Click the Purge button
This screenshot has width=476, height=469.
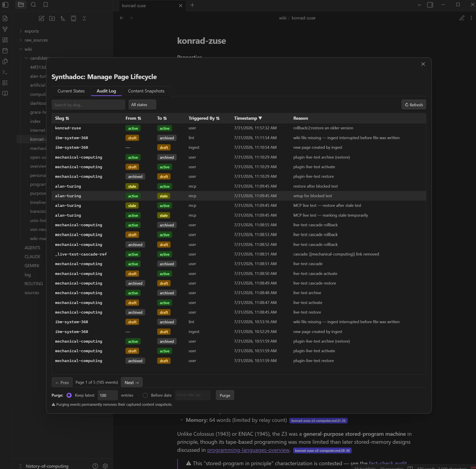coord(225,395)
